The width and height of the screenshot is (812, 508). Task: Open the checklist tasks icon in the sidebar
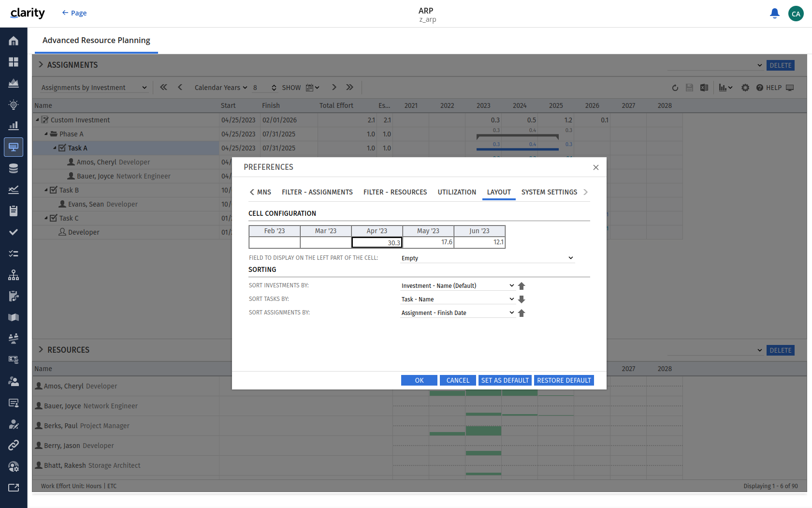14,254
